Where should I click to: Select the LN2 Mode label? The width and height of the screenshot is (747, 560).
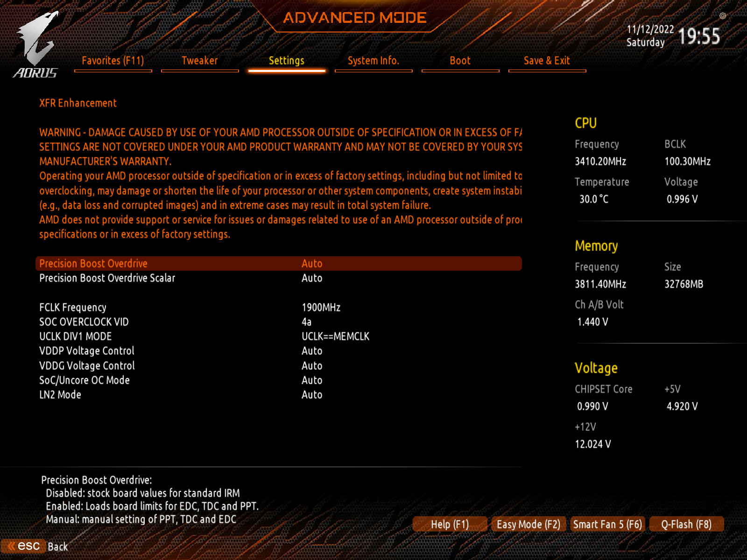pyautogui.click(x=60, y=395)
